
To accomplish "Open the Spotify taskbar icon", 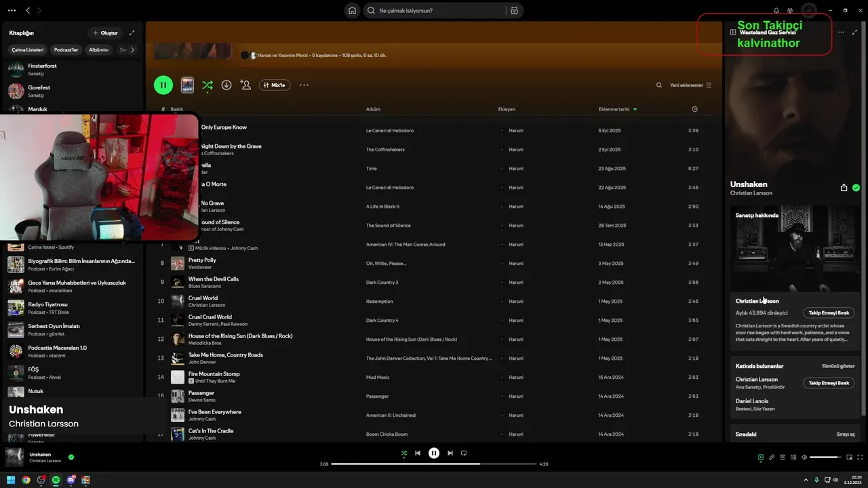I will (x=56, y=480).
